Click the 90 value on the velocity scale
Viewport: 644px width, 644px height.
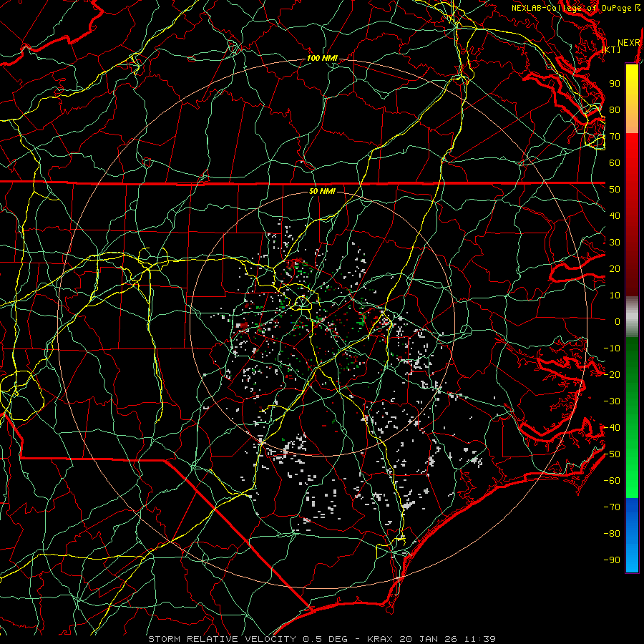coord(615,84)
